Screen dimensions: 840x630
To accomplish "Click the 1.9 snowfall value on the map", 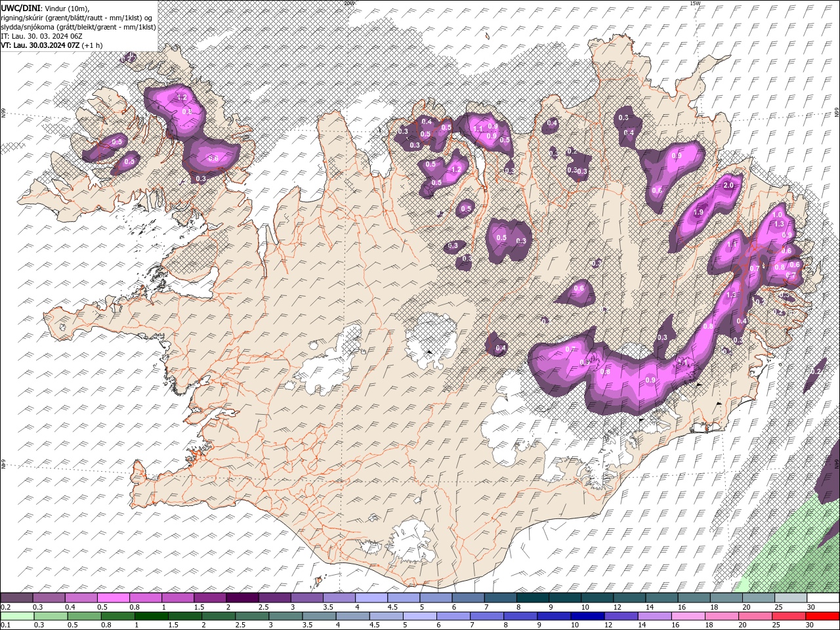I will [x=698, y=213].
